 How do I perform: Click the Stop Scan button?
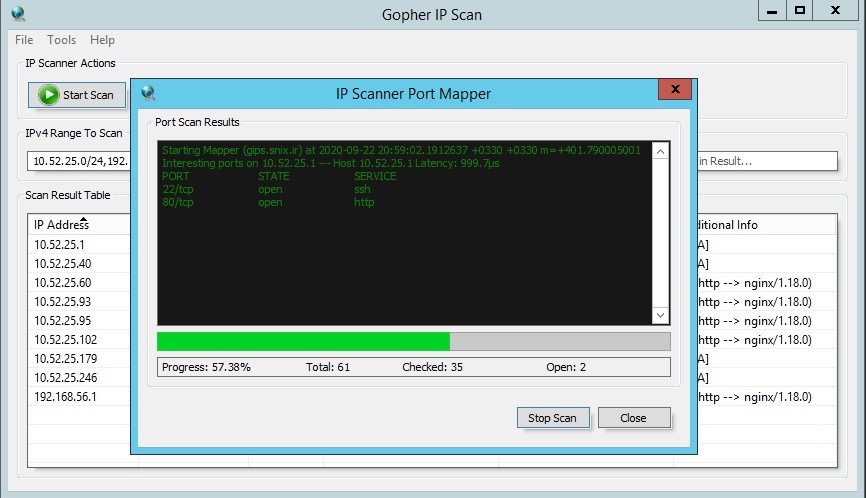click(x=553, y=418)
